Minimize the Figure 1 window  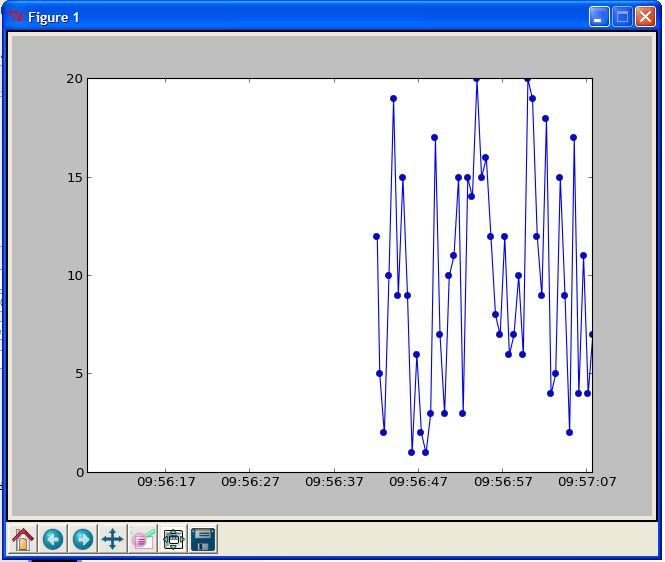tap(599, 17)
